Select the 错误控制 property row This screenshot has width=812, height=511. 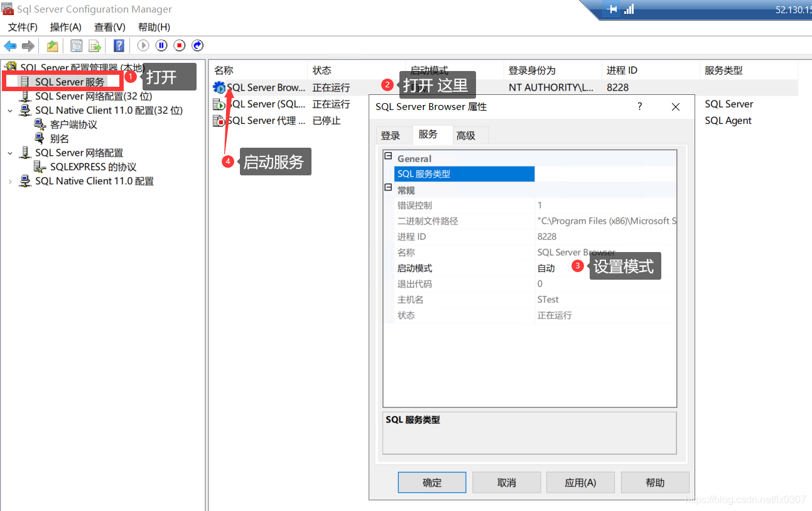click(536, 206)
